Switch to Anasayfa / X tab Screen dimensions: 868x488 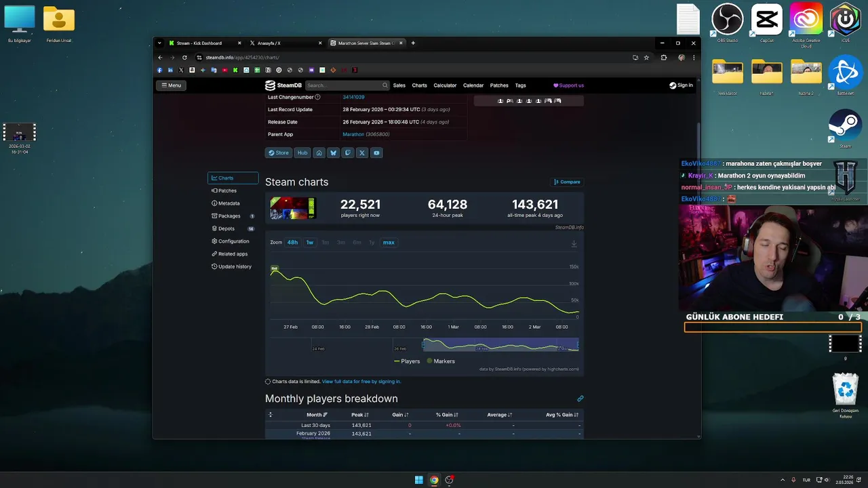(286, 43)
